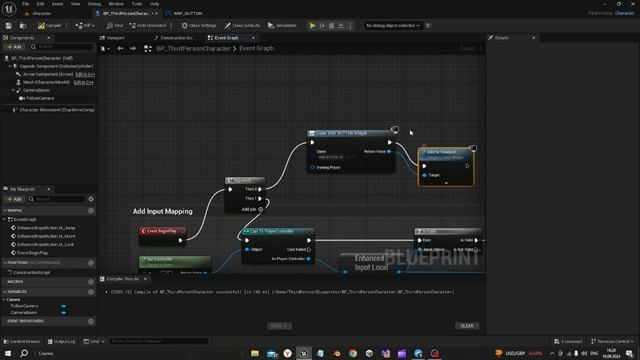Collapse the EventGraph tree item
The width and height of the screenshot is (640, 360).
[x=4, y=220]
